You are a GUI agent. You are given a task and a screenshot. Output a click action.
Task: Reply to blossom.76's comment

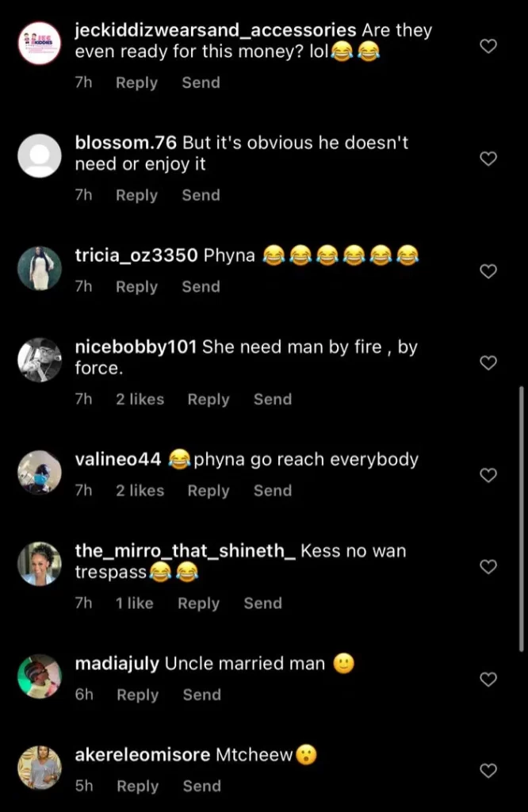tap(136, 195)
